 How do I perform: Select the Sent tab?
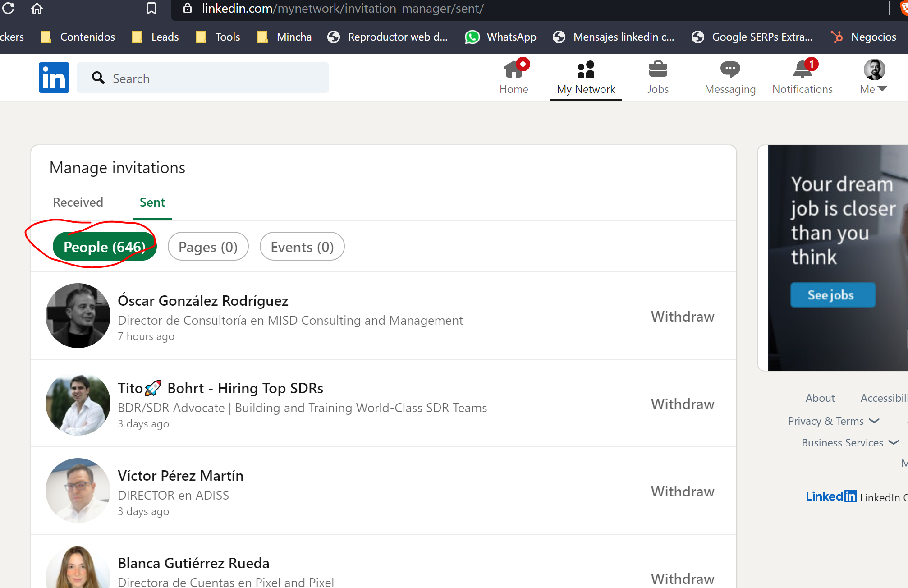(152, 202)
